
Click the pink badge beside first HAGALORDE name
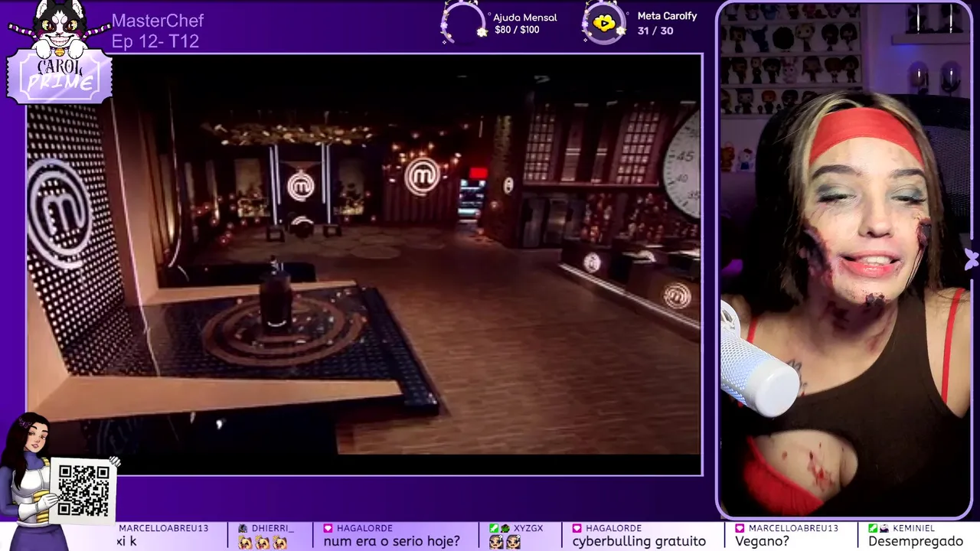click(x=328, y=528)
